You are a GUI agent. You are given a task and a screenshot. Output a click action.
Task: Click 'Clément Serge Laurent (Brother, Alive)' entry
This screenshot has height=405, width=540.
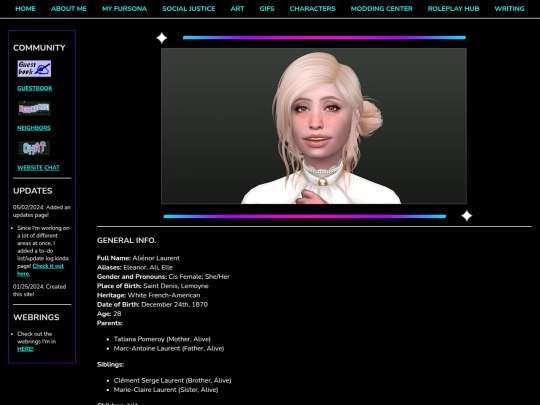click(173, 381)
